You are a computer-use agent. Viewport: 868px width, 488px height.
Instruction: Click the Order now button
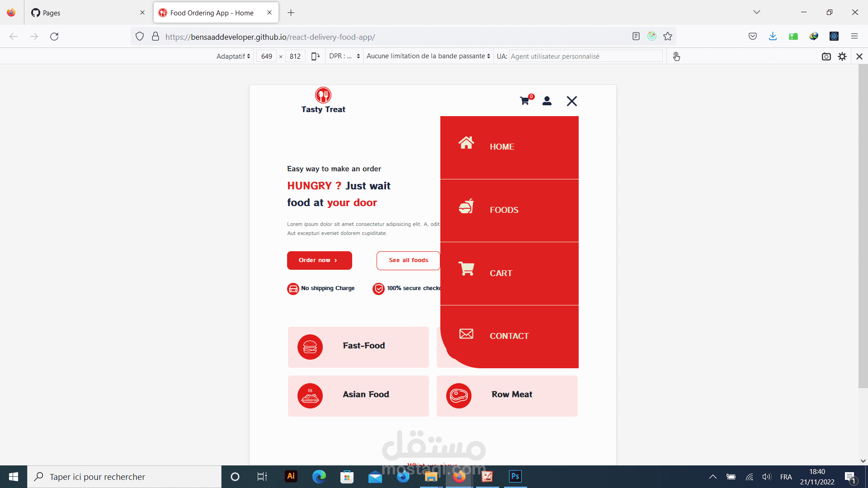319,260
